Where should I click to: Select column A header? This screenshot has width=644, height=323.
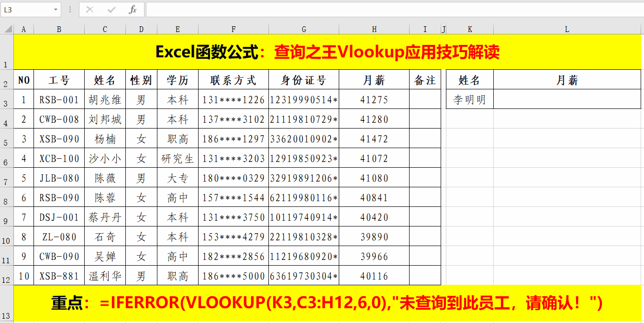coord(24,29)
